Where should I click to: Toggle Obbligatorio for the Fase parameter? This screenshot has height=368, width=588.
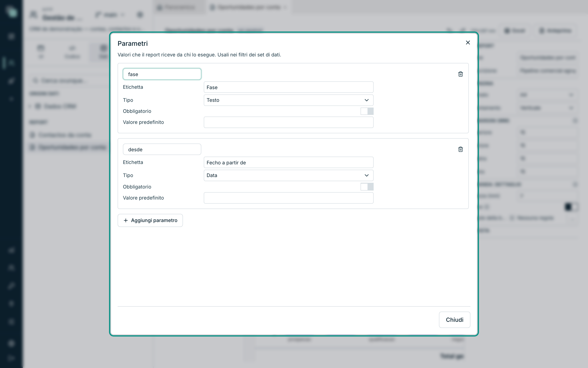(367, 111)
